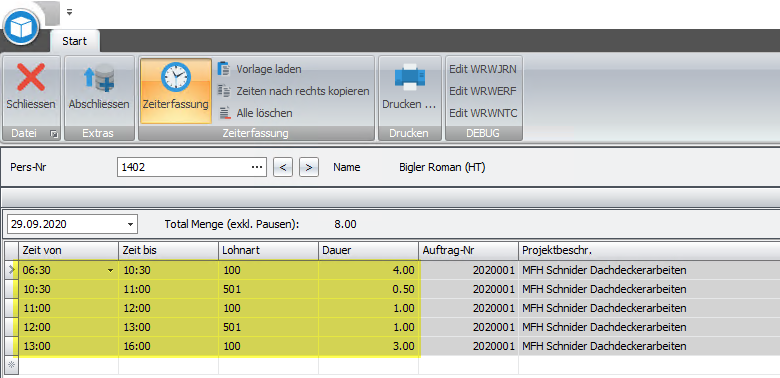Click the Drucken printer icon
Viewport: 780px width, 378px height.
[410, 78]
